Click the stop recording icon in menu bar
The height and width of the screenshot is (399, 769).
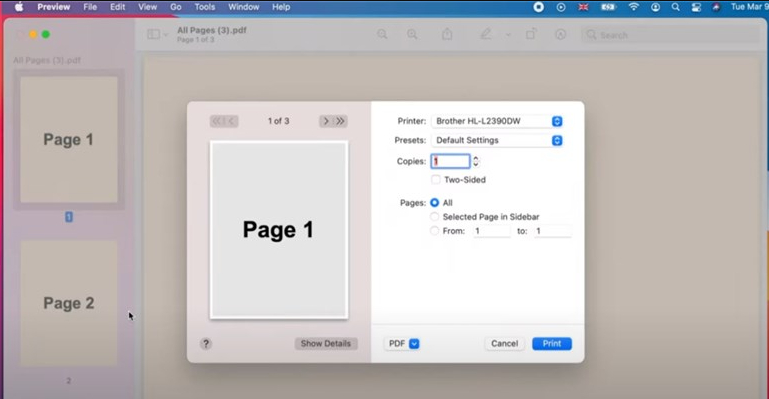[538, 7]
